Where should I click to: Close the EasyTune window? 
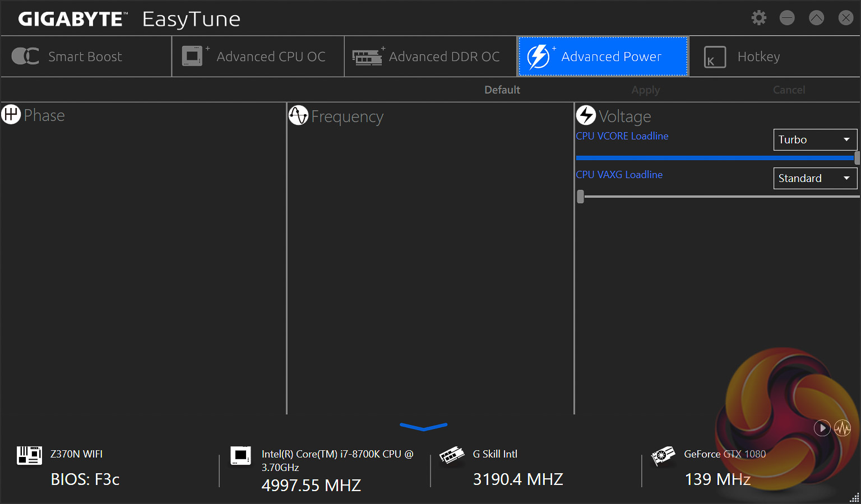click(x=846, y=18)
